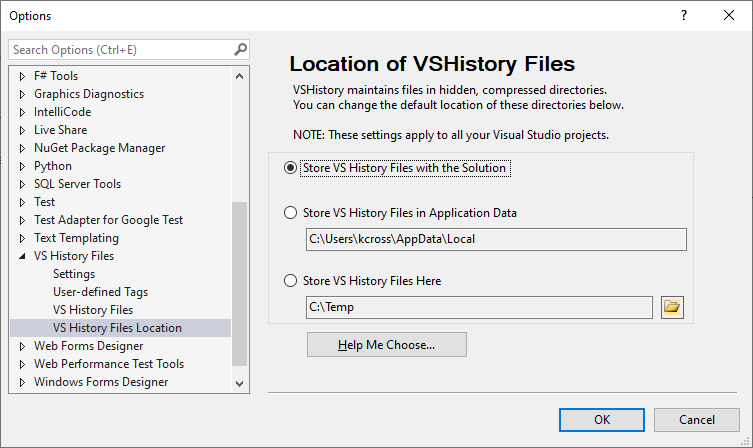Expand the IntelliCode node
753x448 pixels.
click(x=22, y=112)
